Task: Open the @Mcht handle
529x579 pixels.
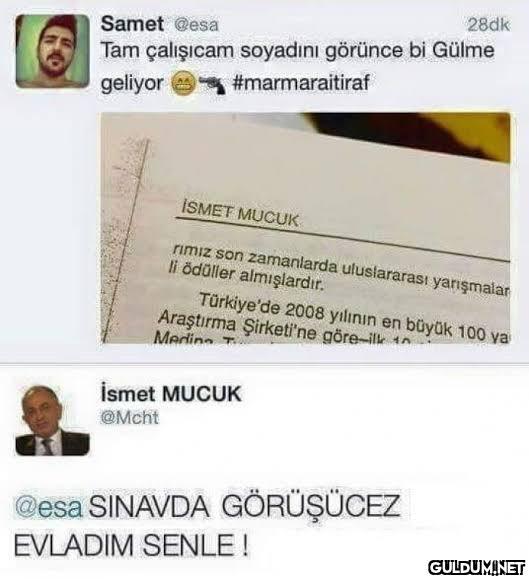Action: coord(130,418)
